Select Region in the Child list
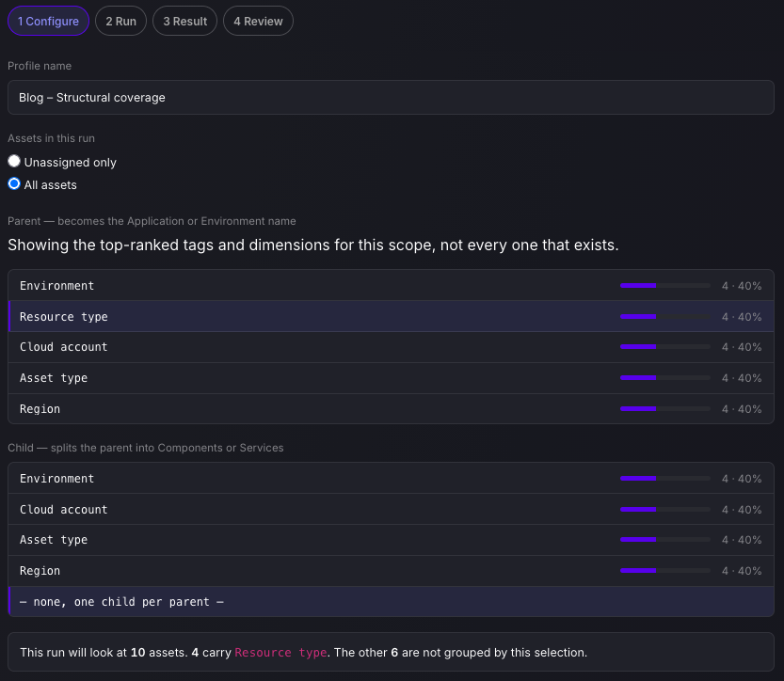 391,571
